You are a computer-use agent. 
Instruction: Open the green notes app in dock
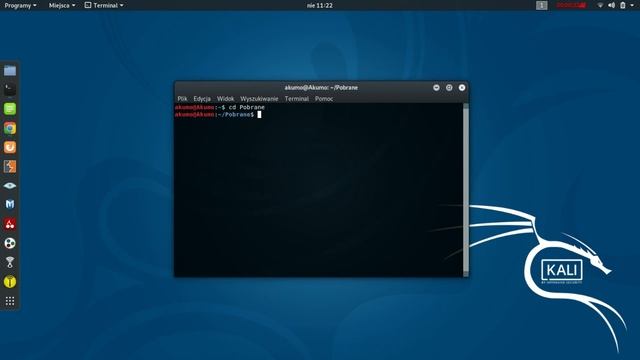click(10, 109)
